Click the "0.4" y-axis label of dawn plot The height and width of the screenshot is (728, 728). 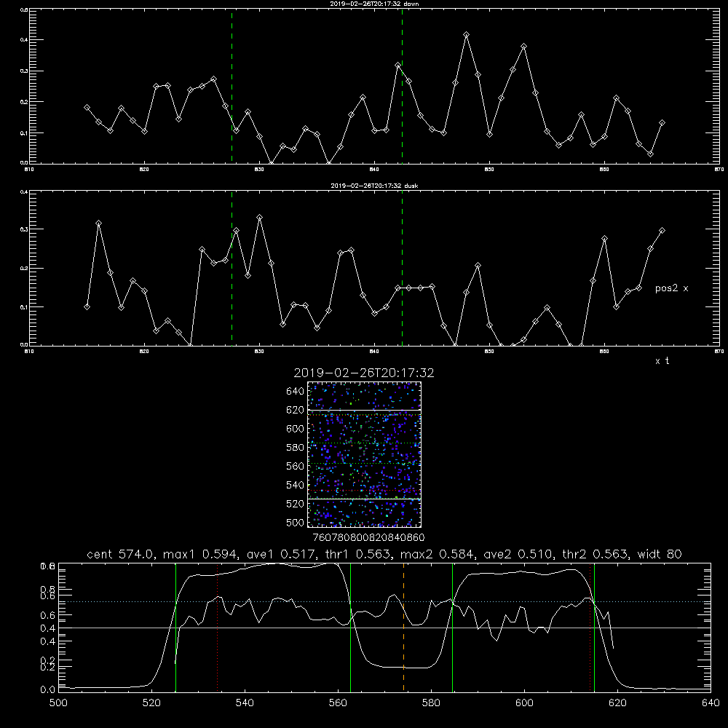(24, 40)
